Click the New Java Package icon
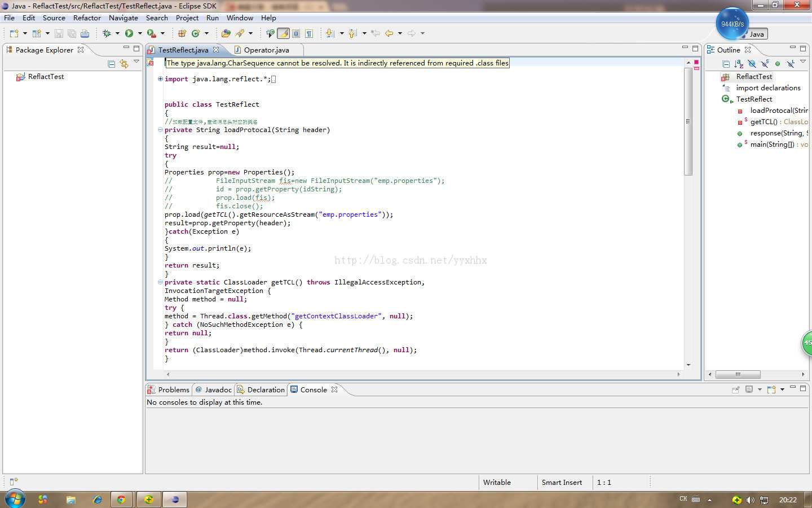812x508 pixels. [182, 33]
